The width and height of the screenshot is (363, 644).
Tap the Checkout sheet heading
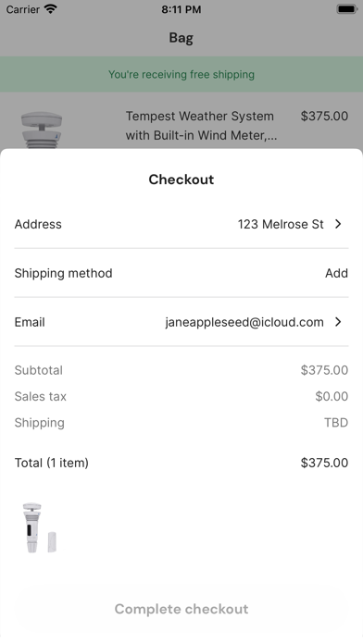(x=181, y=180)
